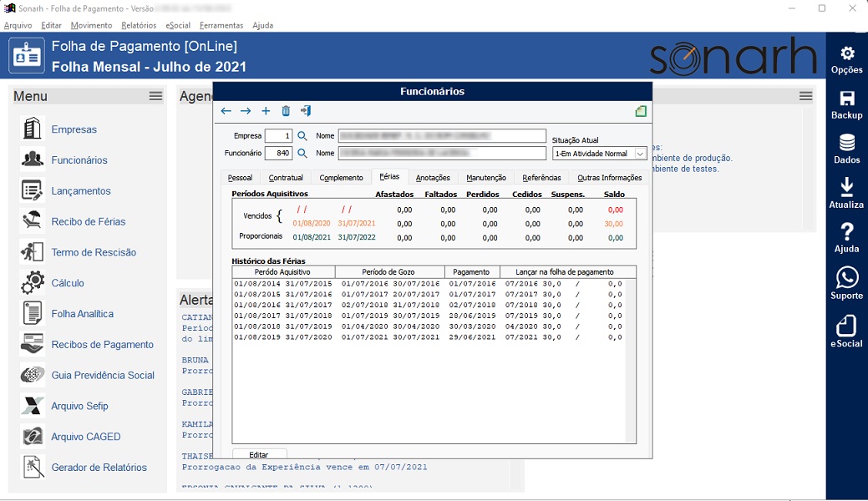
Task: Open WhatsApp Suporte in sidebar
Action: [846, 283]
